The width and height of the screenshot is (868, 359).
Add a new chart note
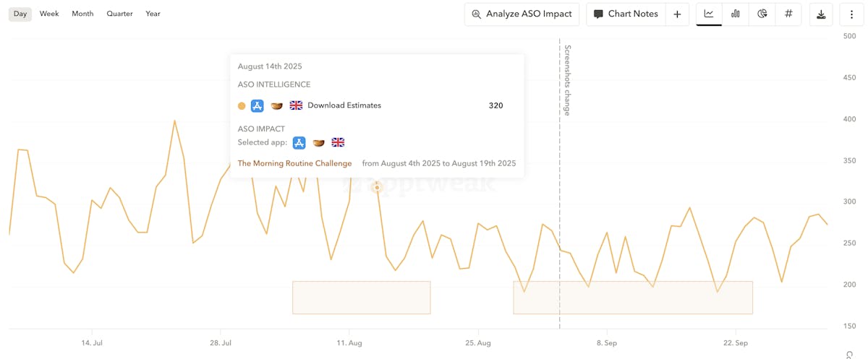point(677,14)
